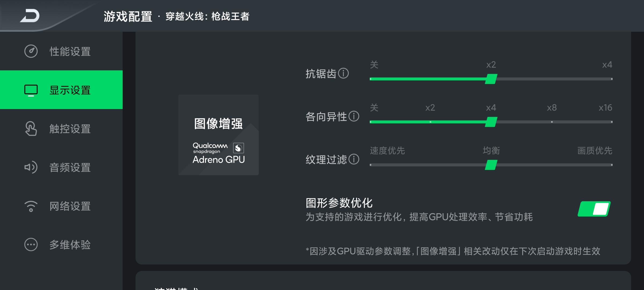644x290 pixels.
Task: Toggle the 图形参数优化 switch off
Action: pos(594,209)
